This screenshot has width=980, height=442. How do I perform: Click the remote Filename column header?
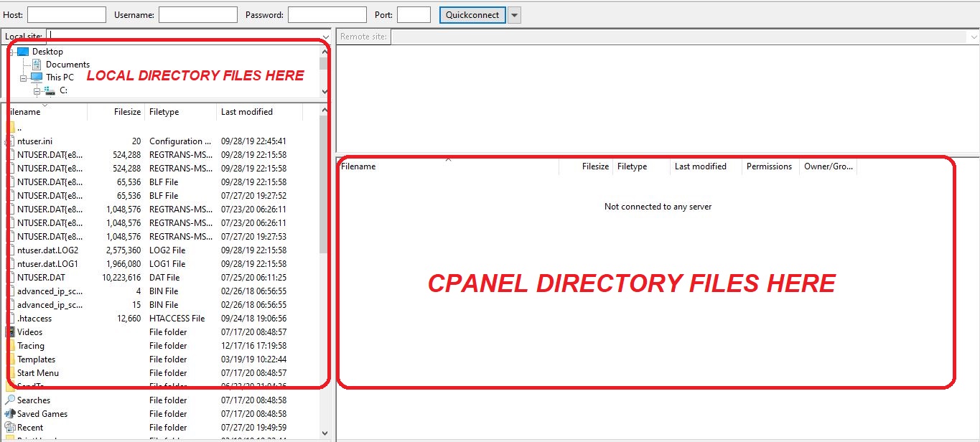(x=448, y=166)
